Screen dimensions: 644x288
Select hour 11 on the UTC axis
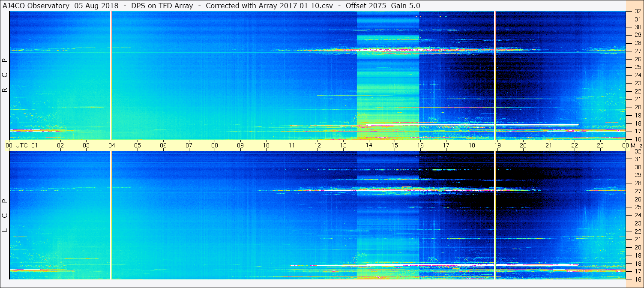[x=292, y=145]
